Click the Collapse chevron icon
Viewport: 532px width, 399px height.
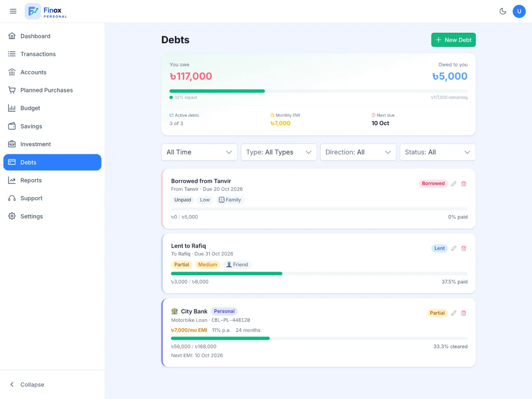point(12,384)
